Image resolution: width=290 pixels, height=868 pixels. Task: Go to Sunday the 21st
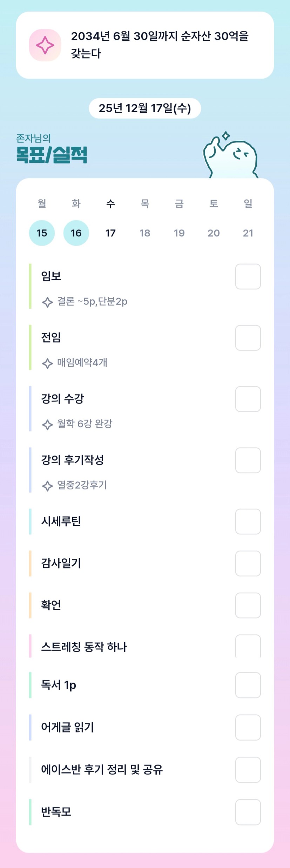pos(248,233)
